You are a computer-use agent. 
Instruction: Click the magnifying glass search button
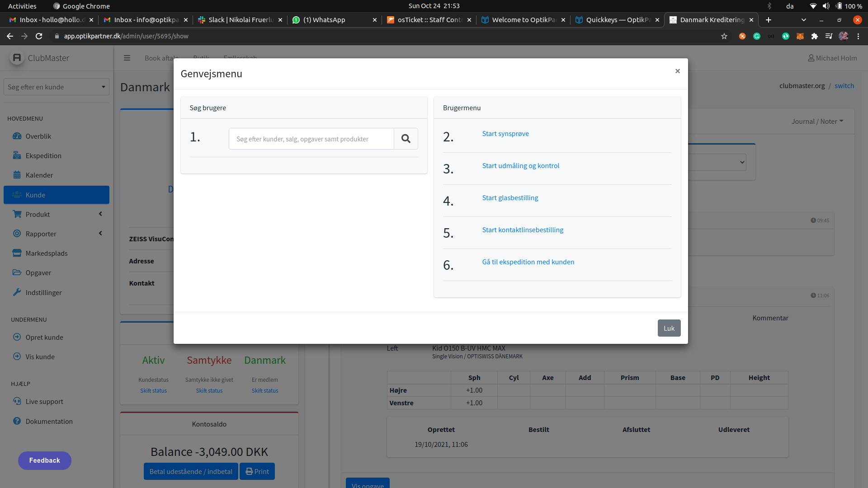(x=406, y=139)
